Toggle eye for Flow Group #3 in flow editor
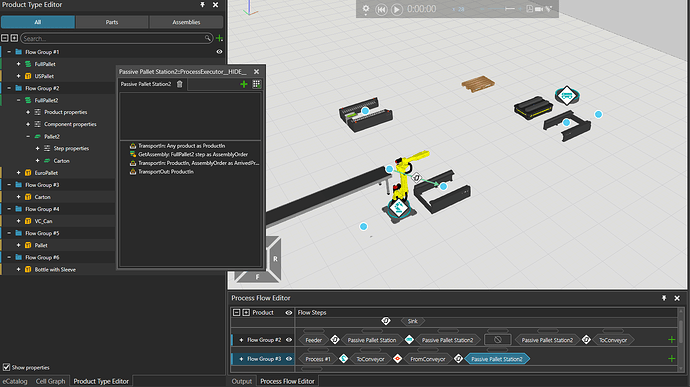The width and height of the screenshot is (690, 387). pos(289,359)
